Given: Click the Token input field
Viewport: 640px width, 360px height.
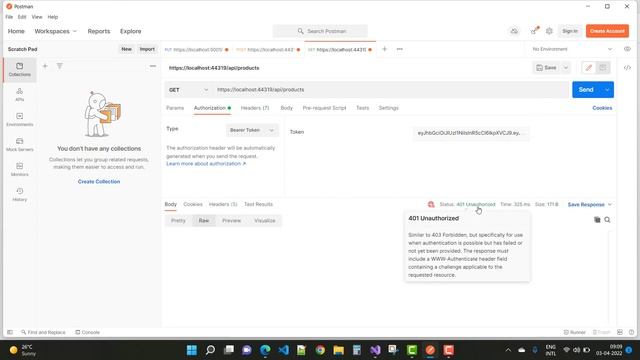Looking at the screenshot, I should coord(471,133).
